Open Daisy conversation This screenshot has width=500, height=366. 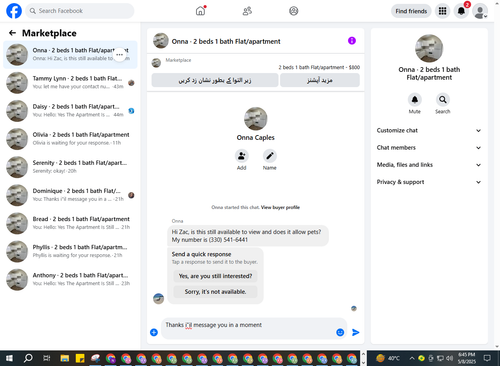pos(70,111)
